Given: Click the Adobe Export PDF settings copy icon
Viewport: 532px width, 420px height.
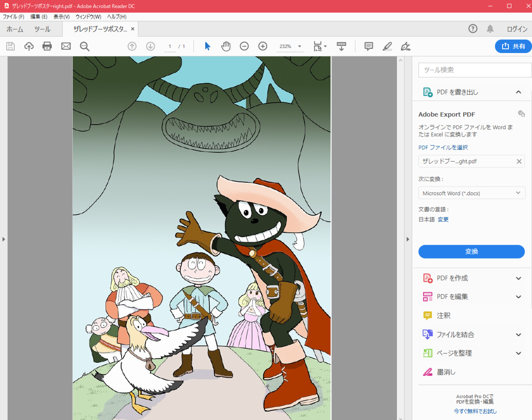Looking at the screenshot, I should click(521, 114).
